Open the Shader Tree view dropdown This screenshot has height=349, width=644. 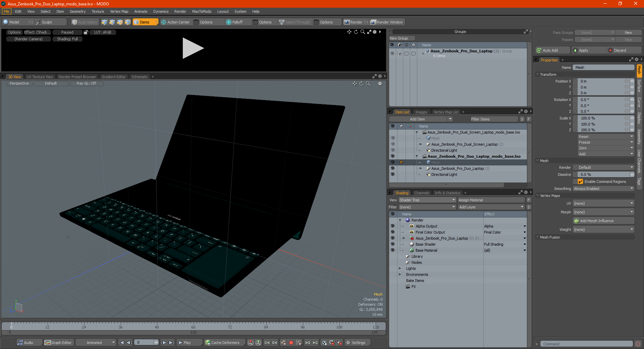click(427, 200)
